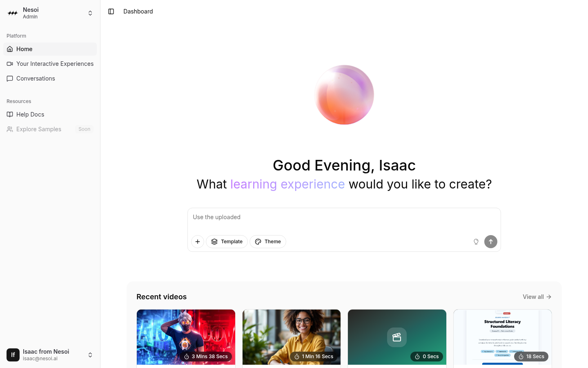Click the gradient orb avatar

pyautogui.click(x=344, y=95)
